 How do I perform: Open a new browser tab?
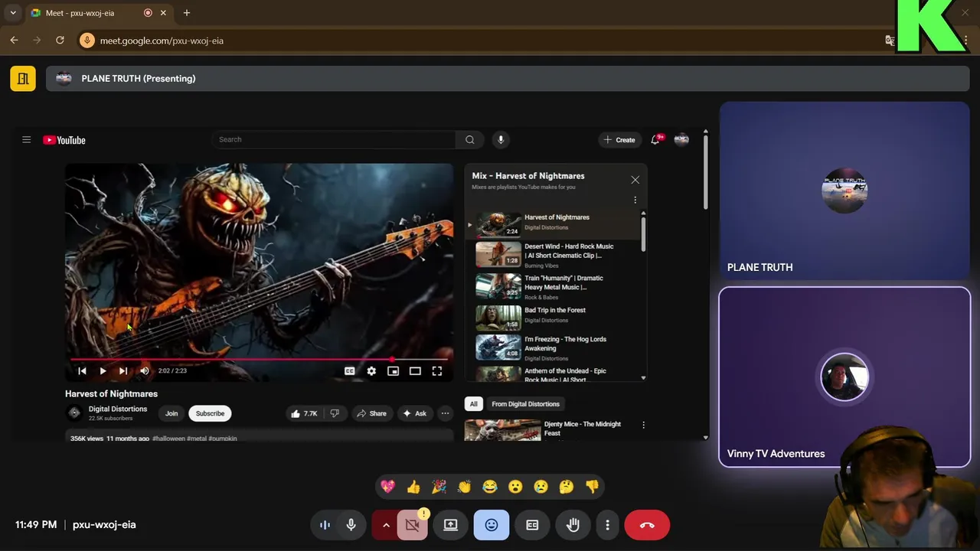point(187,13)
